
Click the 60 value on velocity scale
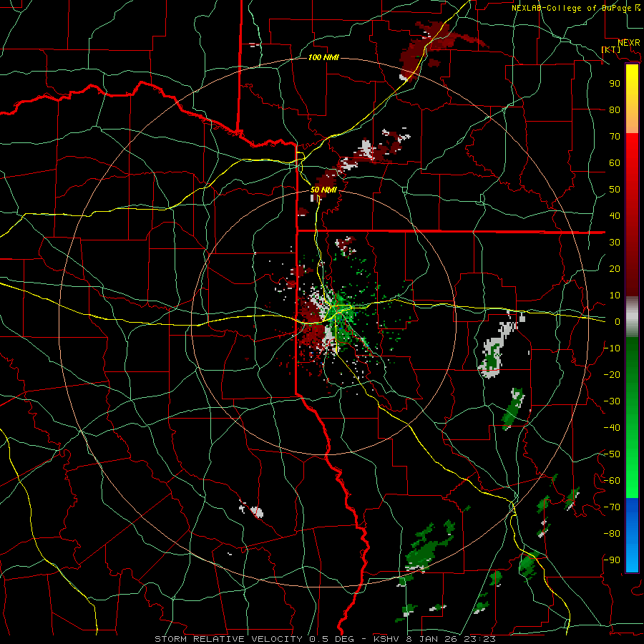click(615, 162)
